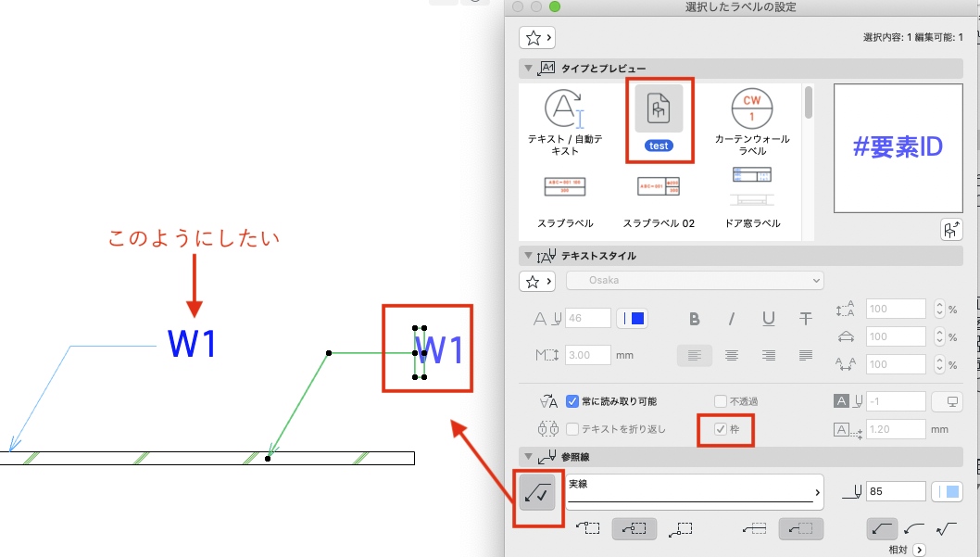This screenshot has width=980, height=557.
Task: Select the カーテンウォールラベル type
Action: [x=752, y=122]
